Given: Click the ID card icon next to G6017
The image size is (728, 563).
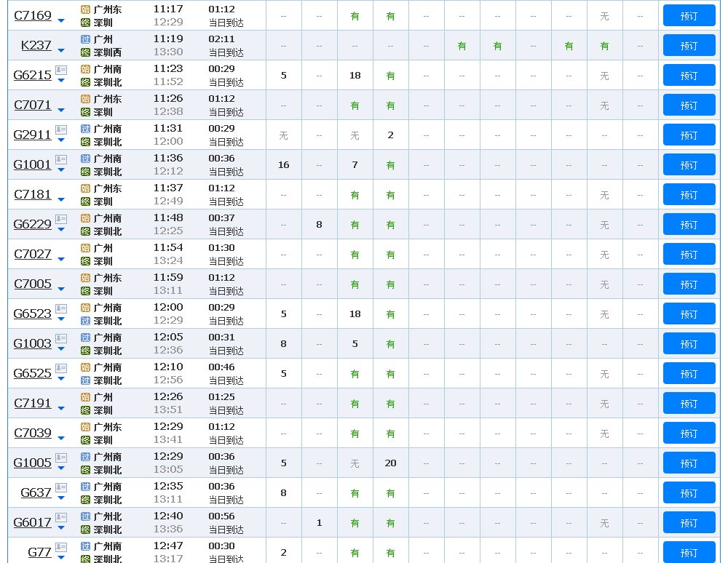Looking at the screenshot, I should click(61, 517).
